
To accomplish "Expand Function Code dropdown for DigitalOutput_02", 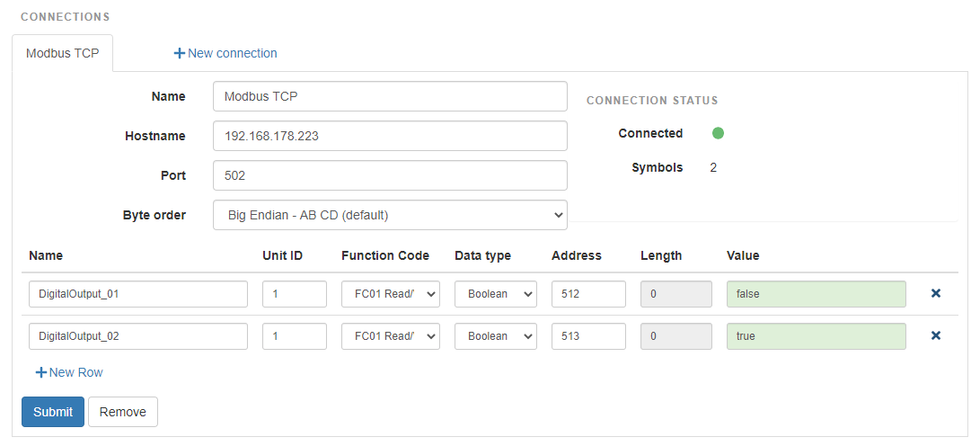I will click(390, 335).
